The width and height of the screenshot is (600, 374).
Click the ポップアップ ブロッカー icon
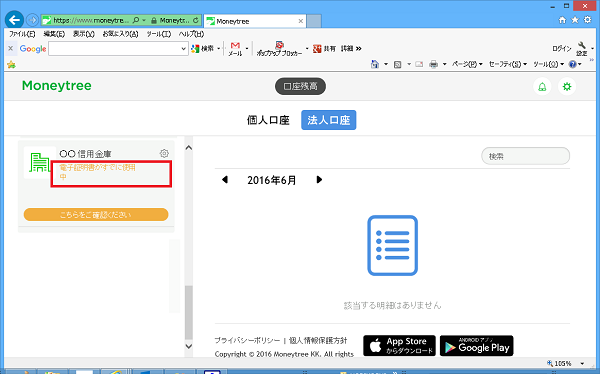point(279,49)
